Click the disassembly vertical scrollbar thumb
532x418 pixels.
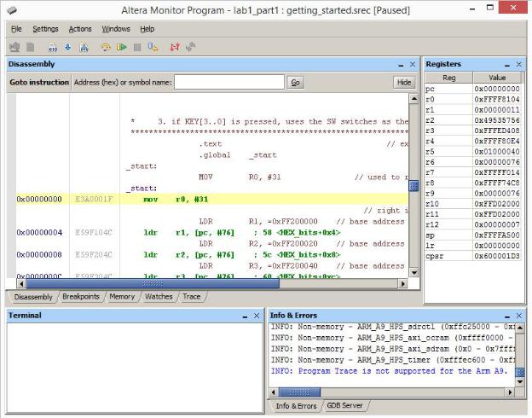point(413,186)
